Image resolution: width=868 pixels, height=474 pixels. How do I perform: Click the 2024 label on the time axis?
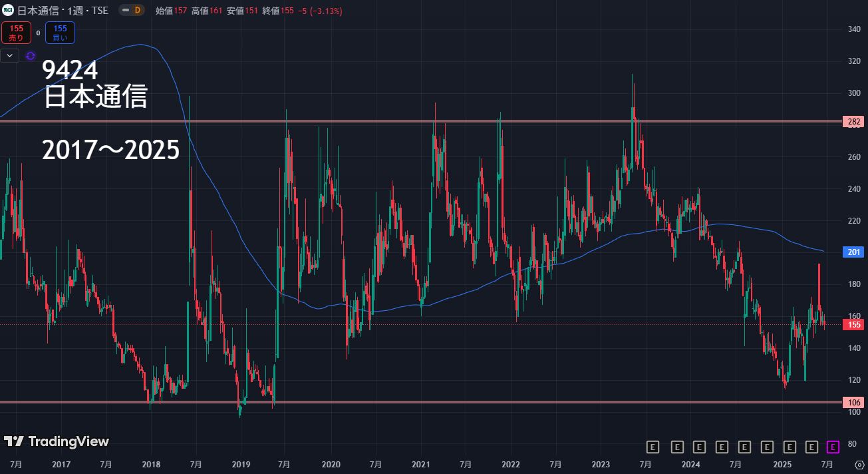pyautogui.click(x=691, y=464)
